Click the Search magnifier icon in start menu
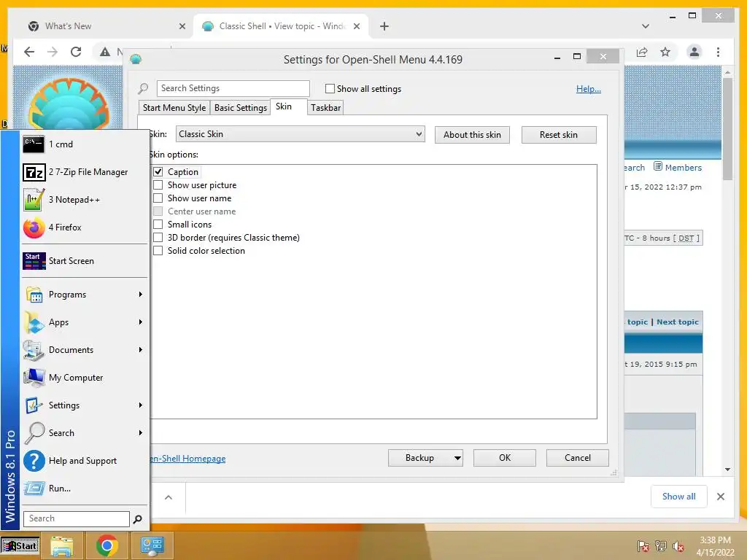 click(x=34, y=433)
